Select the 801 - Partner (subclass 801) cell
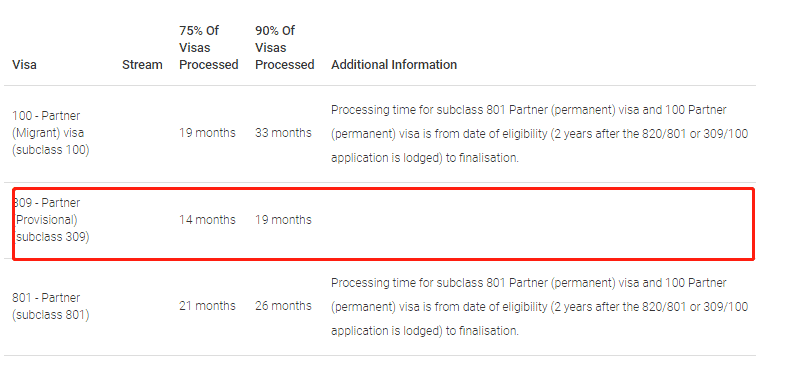The image size is (789, 366). [51, 306]
